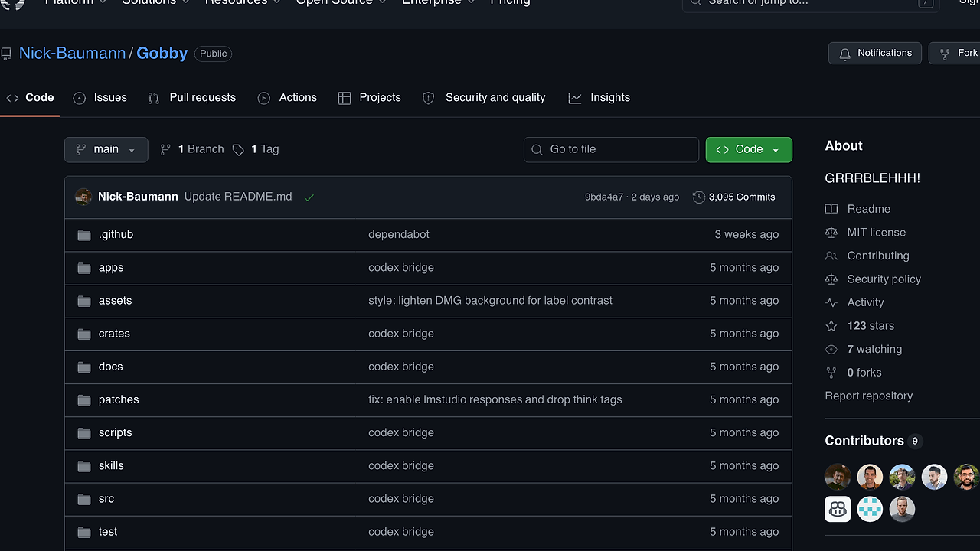Open the Gobby repository name link

tap(162, 53)
